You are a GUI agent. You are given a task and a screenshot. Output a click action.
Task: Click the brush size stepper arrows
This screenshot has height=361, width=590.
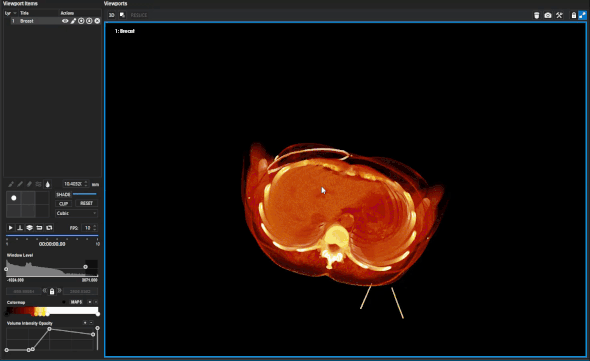(x=86, y=184)
